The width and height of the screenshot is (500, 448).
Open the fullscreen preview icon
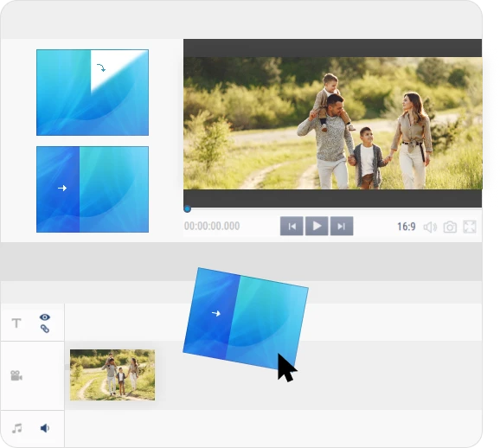470,227
